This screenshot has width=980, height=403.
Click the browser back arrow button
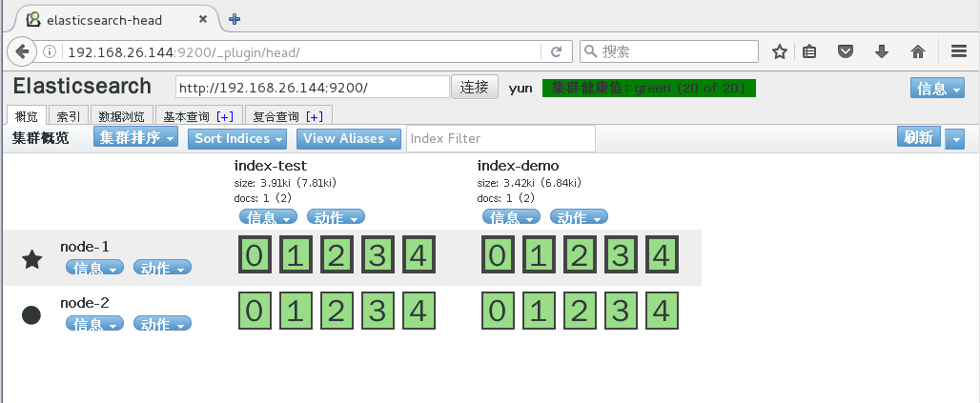tap(22, 51)
